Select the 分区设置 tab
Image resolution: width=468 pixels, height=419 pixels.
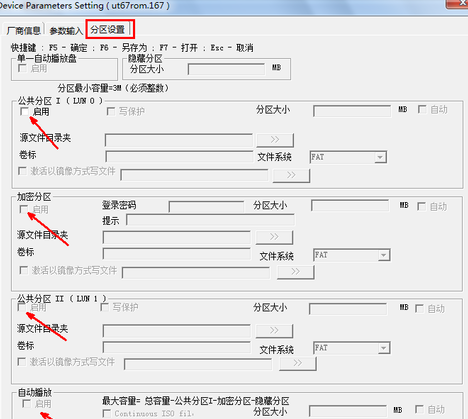tap(108, 29)
